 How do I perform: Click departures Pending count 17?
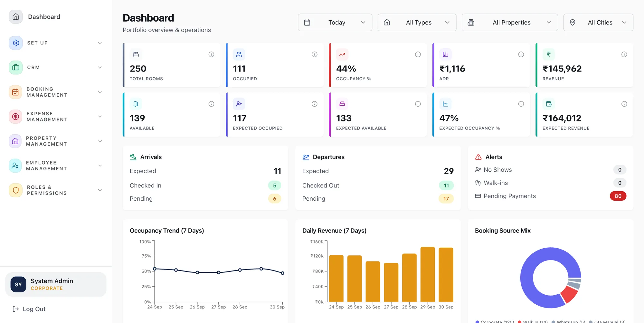click(446, 199)
